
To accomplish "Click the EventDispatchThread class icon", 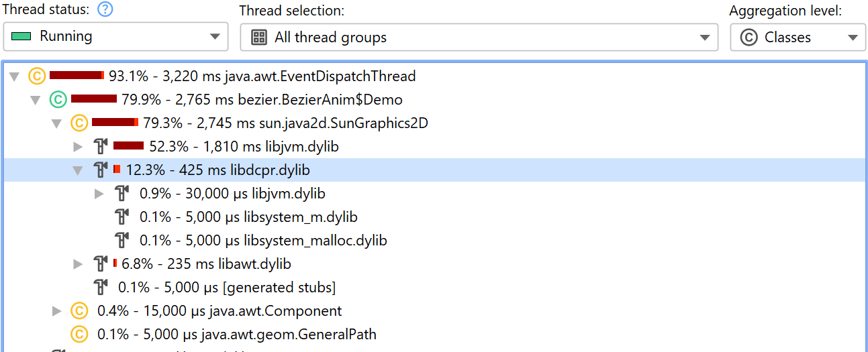I will 36,76.
